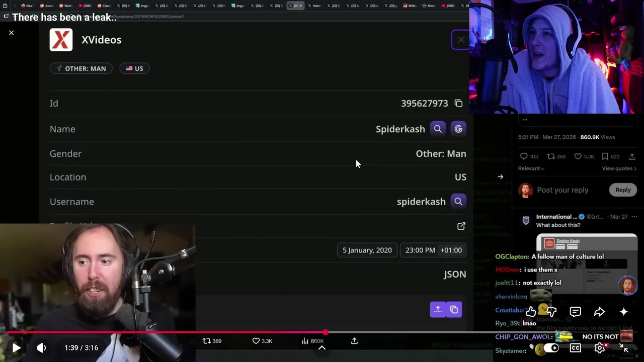Image resolution: width=644 pixels, height=362 pixels.
Task: Share the video with the arrow icon
Action: point(599,312)
